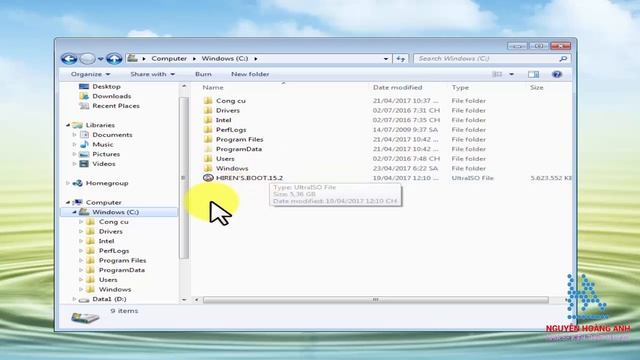Collapse the Computer tree node
Viewport: 640px width, 360px height.
(68, 202)
